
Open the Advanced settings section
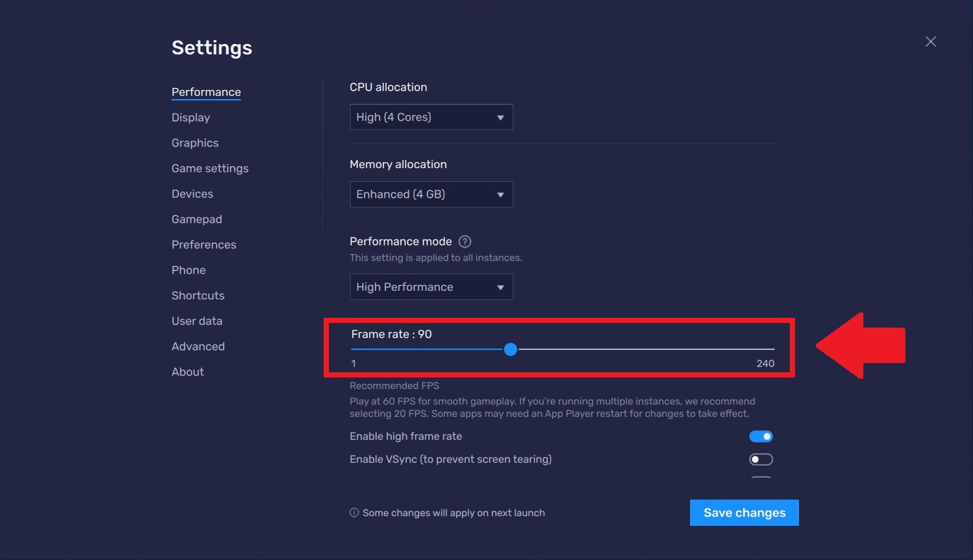pyautogui.click(x=198, y=346)
